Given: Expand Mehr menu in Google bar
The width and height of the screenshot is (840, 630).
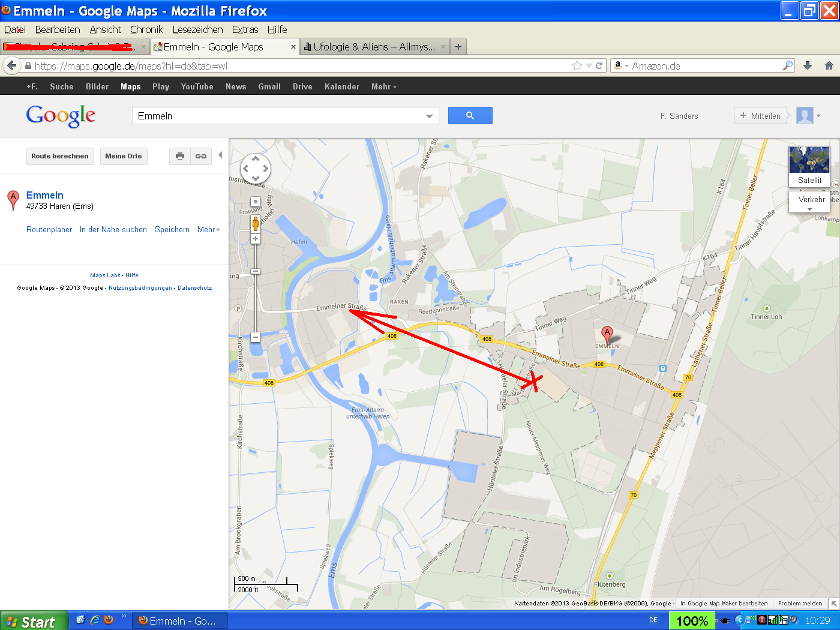Looking at the screenshot, I should point(384,86).
